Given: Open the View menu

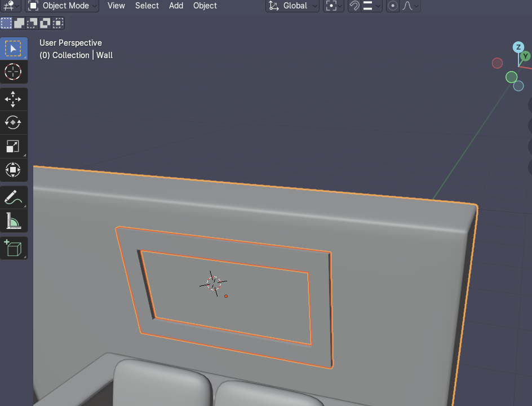Looking at the screenshot, I should tap(116, 6).
